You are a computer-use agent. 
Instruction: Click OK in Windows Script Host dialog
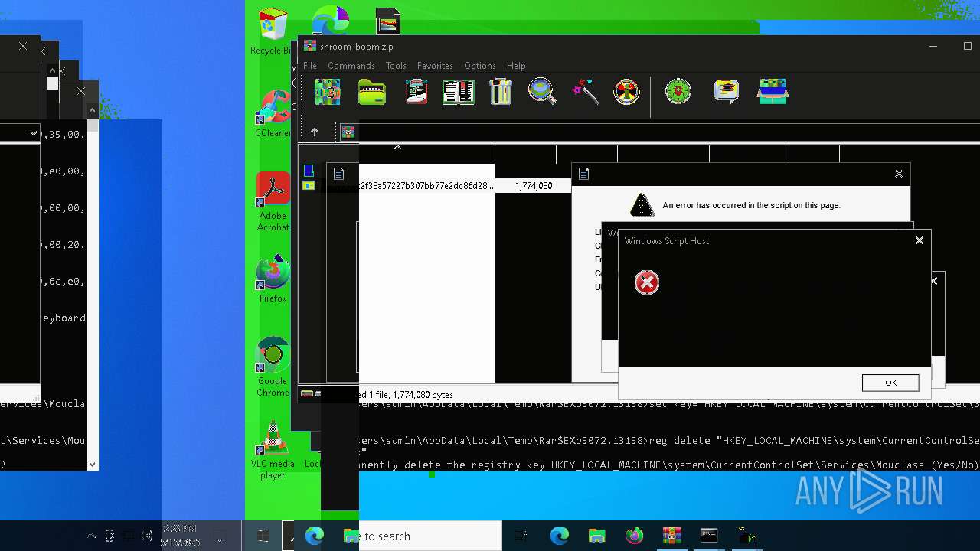890,383
